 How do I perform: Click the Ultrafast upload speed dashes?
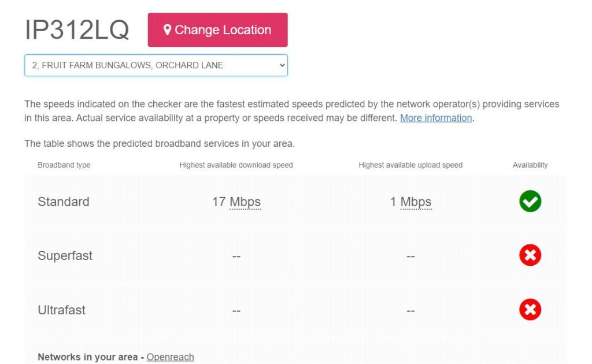410,310
